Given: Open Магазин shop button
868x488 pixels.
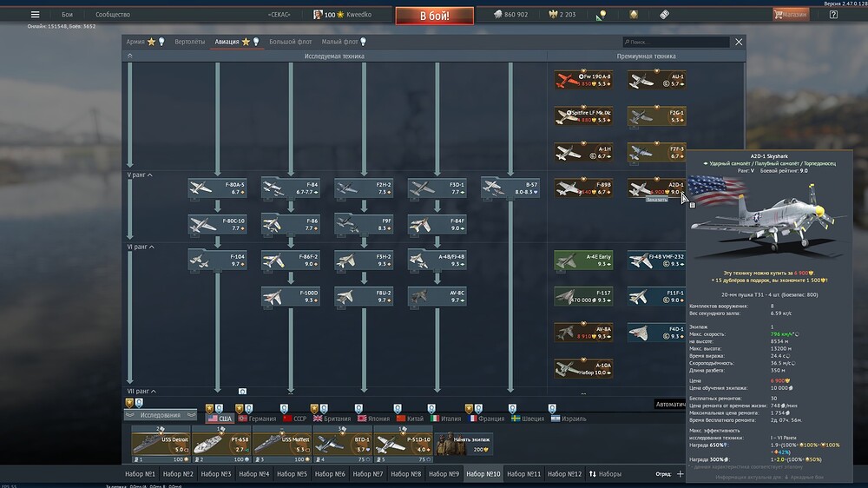Looking at the screenshot, I should pyautogui.click(x=791, y=15).
